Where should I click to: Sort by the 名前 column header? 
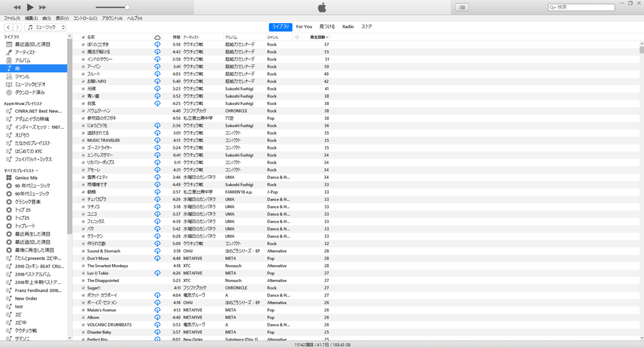coord(91,37)
